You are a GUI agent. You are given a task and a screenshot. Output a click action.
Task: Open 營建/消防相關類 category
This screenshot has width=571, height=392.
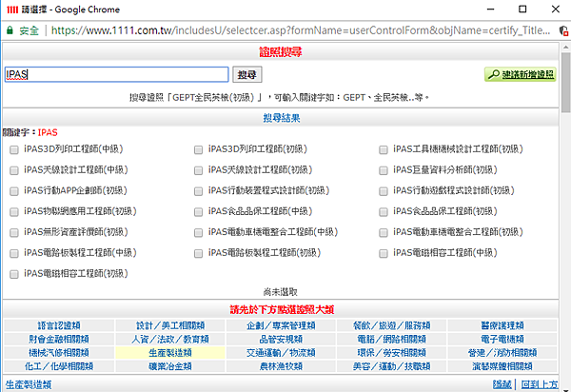(502, 352)
